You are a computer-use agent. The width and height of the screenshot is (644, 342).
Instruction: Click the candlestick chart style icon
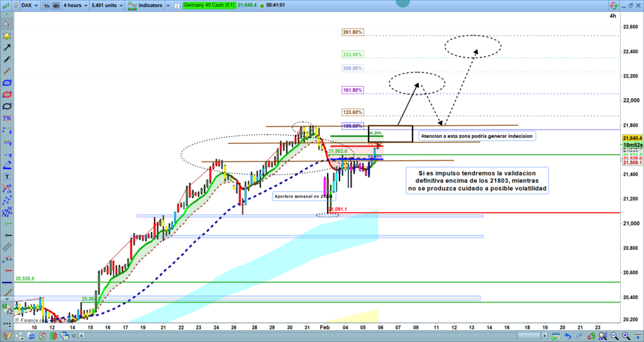pos(7,5)
